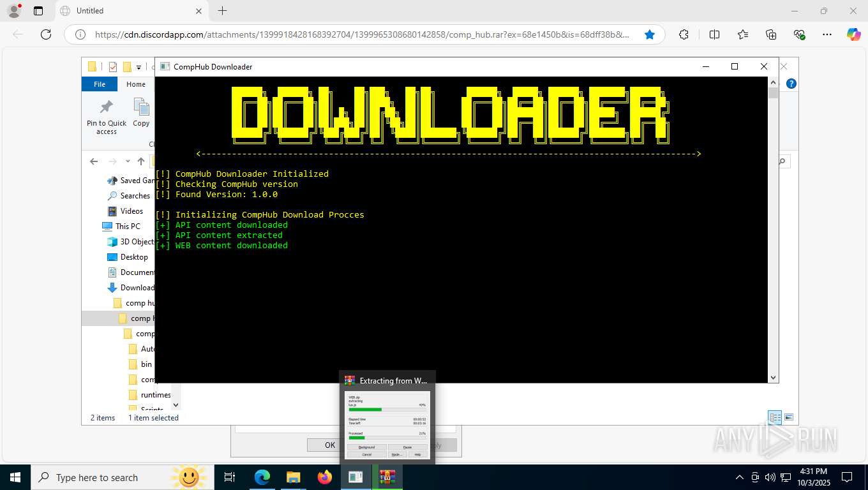Close the Untitled browser tab
This screenshot has width=868, height=490.
click(198, 11)
